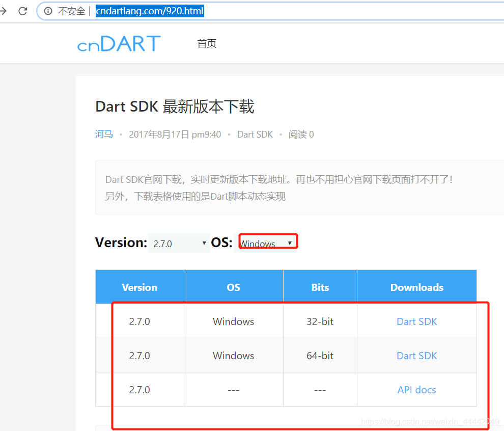
Task: Select the address bar URL cndartlang.com/920.html
Action: point(150,11)
